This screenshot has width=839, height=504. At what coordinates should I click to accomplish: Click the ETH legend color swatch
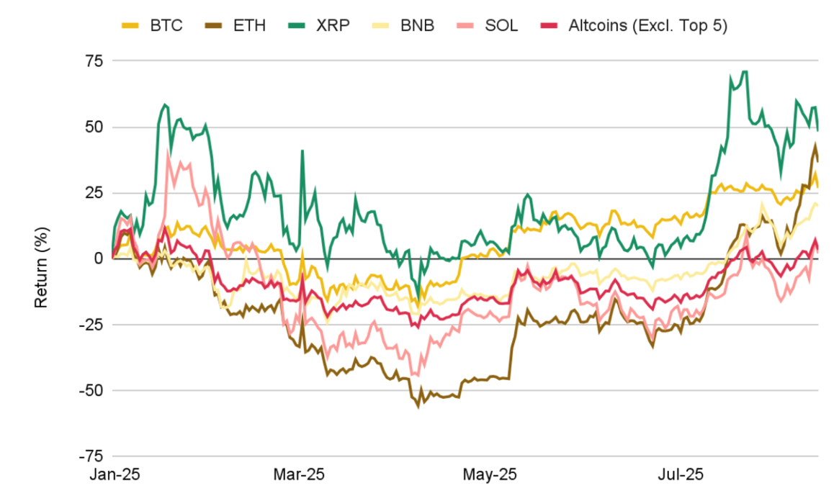tap(215, 27)
